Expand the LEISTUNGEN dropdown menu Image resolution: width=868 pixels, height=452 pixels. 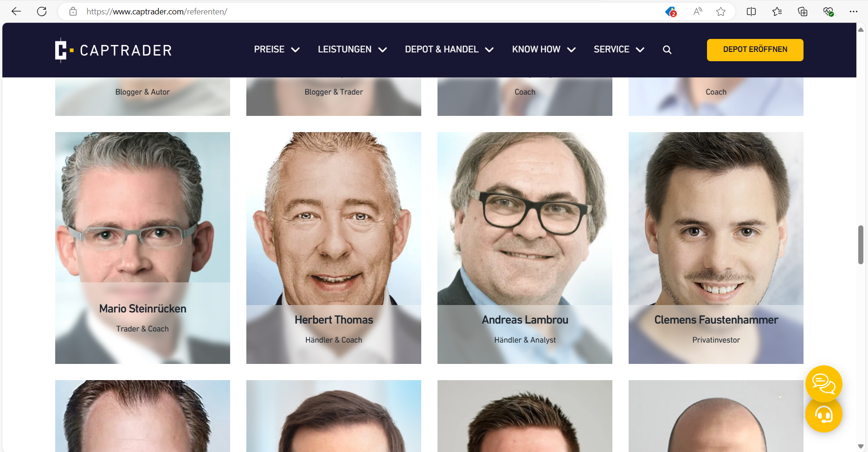coord(352,50)
